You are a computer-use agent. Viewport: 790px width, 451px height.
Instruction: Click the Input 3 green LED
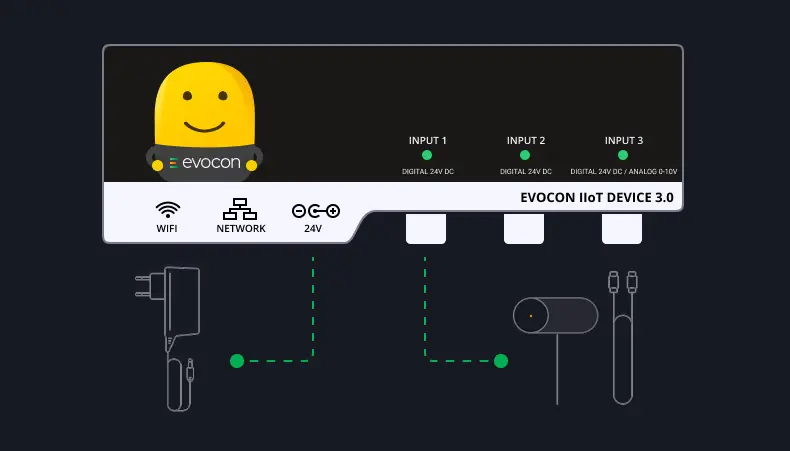click(x=623, y=155)
